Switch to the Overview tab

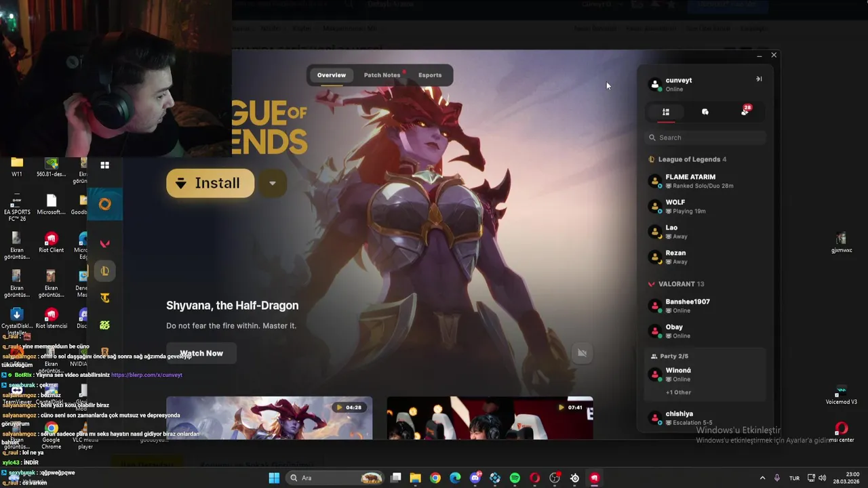332,75
